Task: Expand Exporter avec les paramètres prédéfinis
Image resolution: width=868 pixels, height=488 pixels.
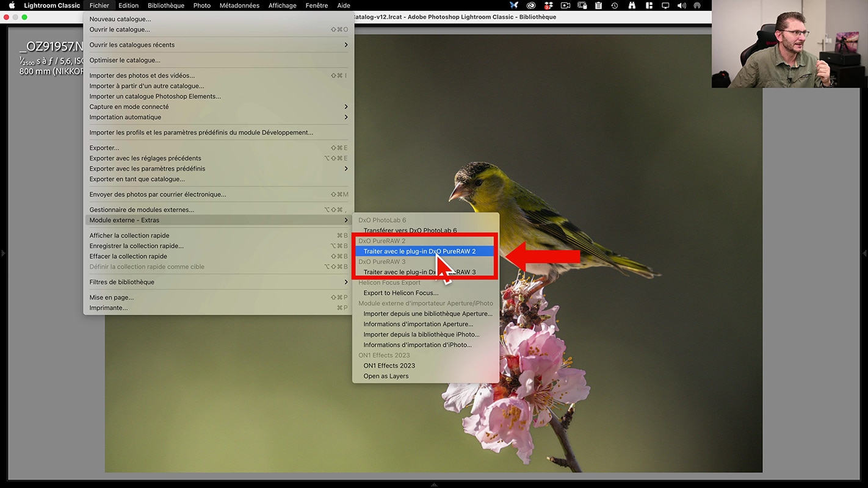Action: [219, 168]
